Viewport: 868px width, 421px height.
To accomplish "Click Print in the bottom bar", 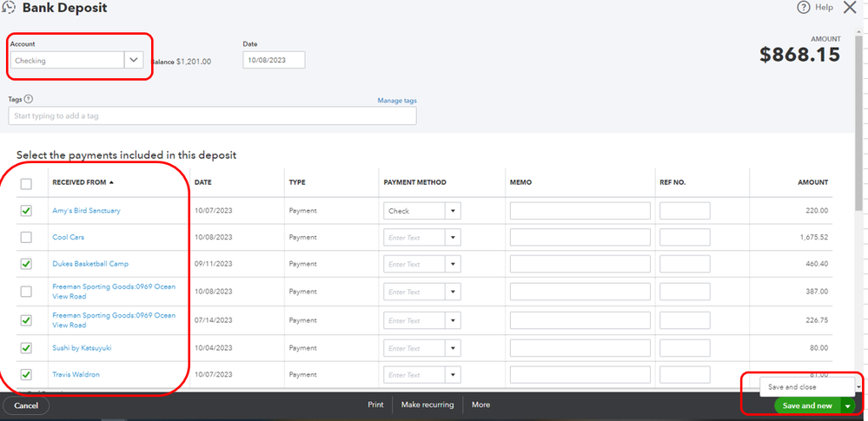I will pos(375,405).
